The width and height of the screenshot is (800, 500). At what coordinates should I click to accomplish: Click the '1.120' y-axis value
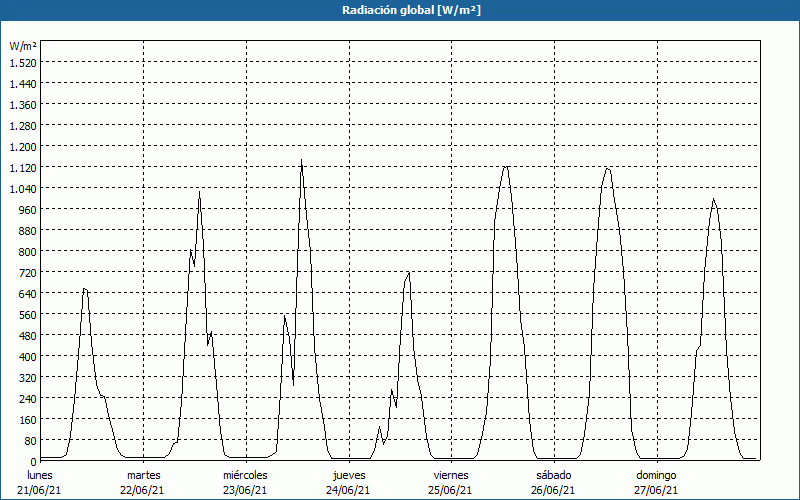pos(23,168)
